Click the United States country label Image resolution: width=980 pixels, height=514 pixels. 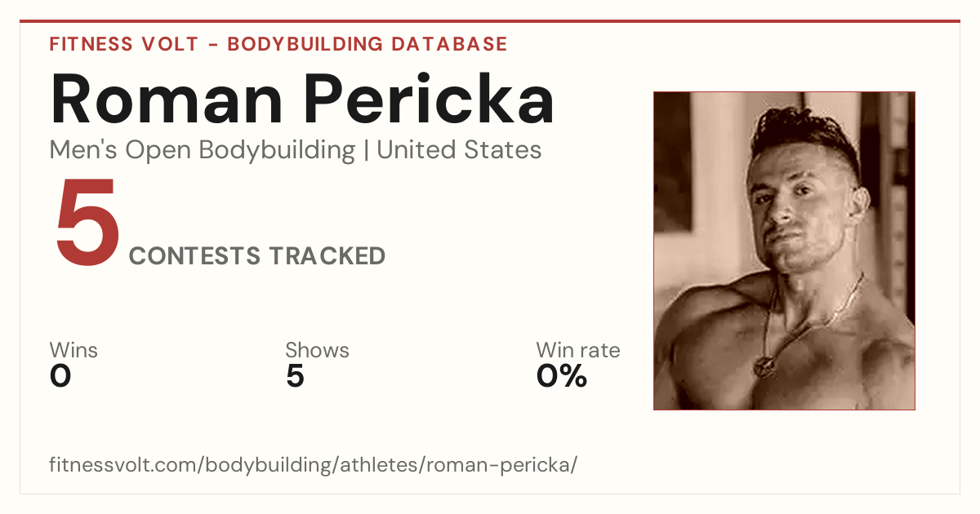(x=459, y=150)
